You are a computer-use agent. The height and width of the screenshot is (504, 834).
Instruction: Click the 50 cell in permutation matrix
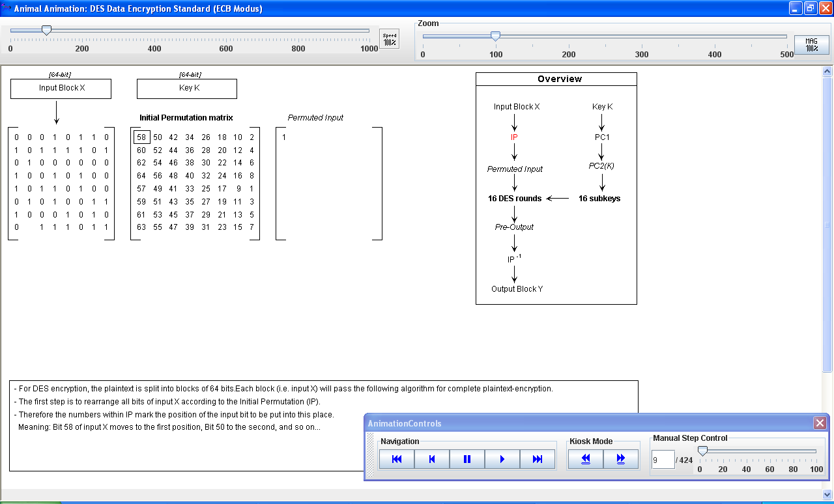click(158, 137)
